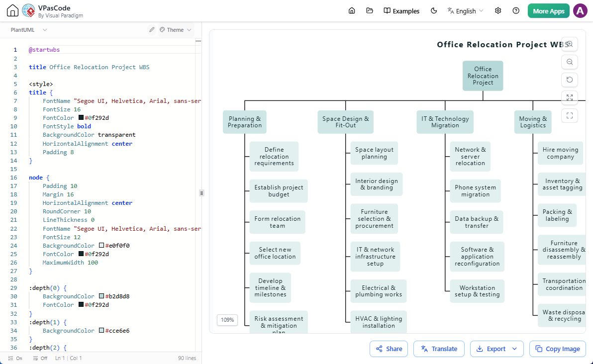Click the Data backup & transfer node
This screenshot has height=364, width=593.
click(x=477, y=222)
